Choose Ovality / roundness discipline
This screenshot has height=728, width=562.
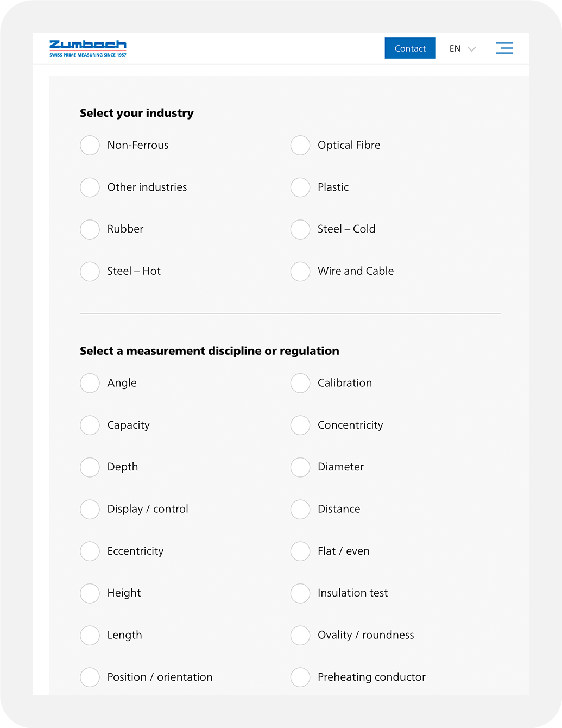(x=300, y=635)
